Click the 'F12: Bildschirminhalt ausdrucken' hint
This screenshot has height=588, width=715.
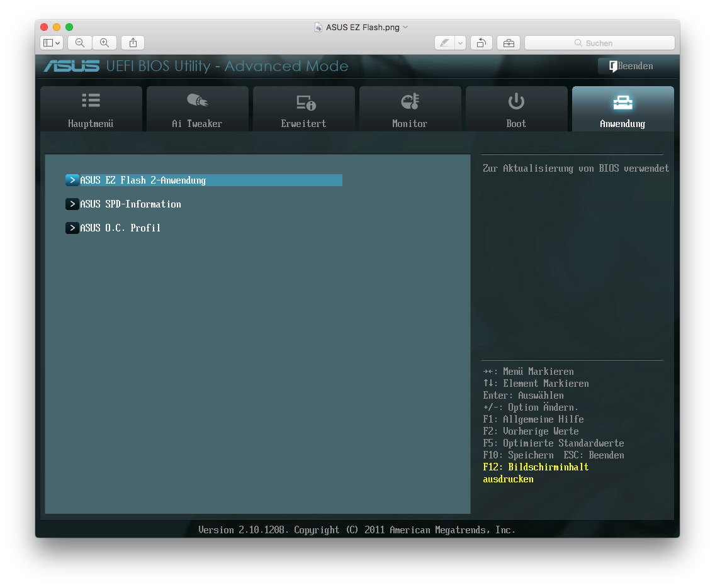click(x=536, y=473)
